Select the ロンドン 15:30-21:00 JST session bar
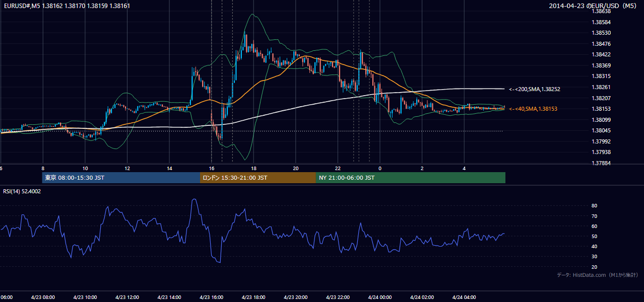The height and width of the screenshot is (302, 644). [x=258, y=178]
